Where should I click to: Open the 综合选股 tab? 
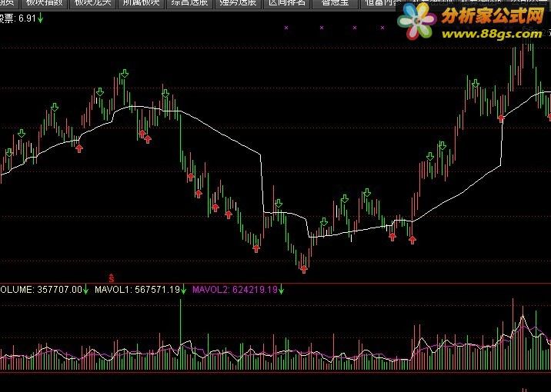point(190,3)
